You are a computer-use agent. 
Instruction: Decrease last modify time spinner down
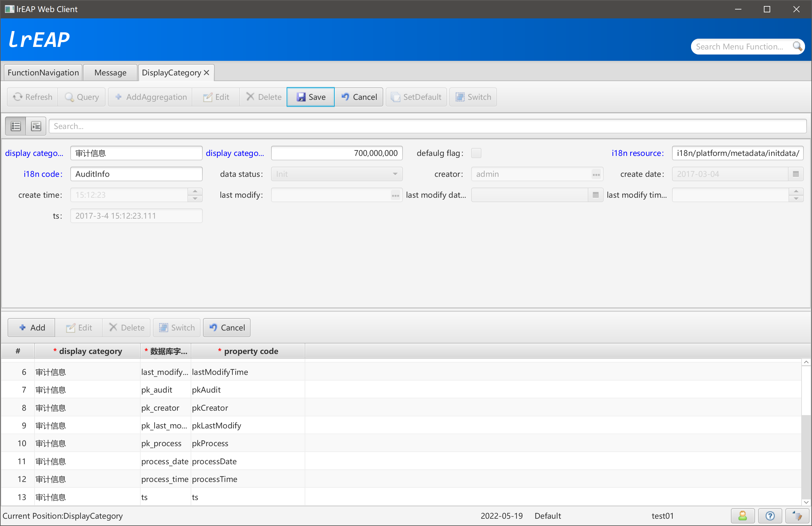(796, 198)
